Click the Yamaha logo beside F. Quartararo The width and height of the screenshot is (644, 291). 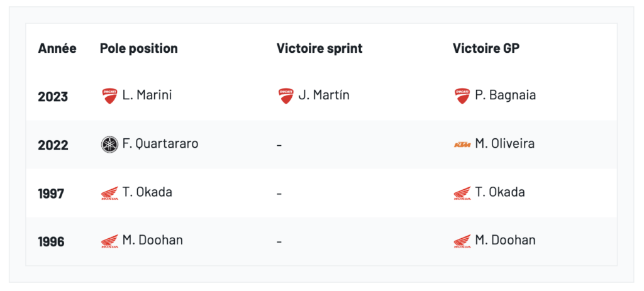[x=109, y=145]
